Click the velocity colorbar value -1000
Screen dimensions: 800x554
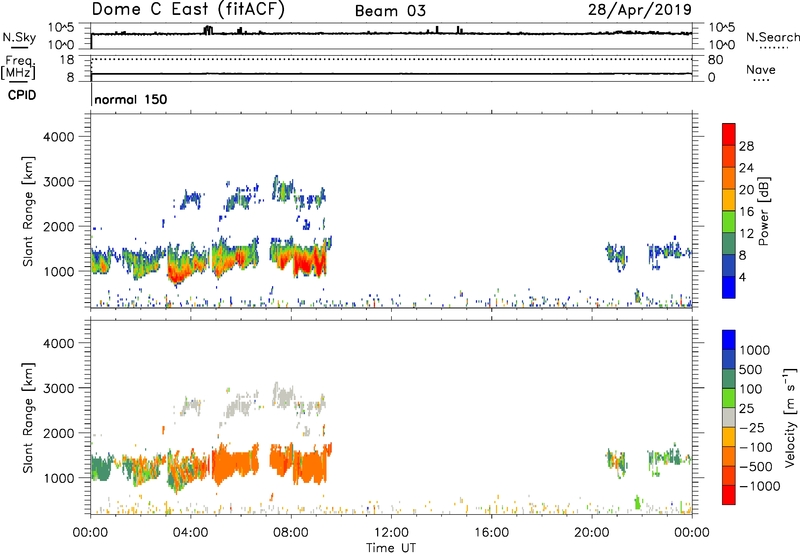click(760, 486)
